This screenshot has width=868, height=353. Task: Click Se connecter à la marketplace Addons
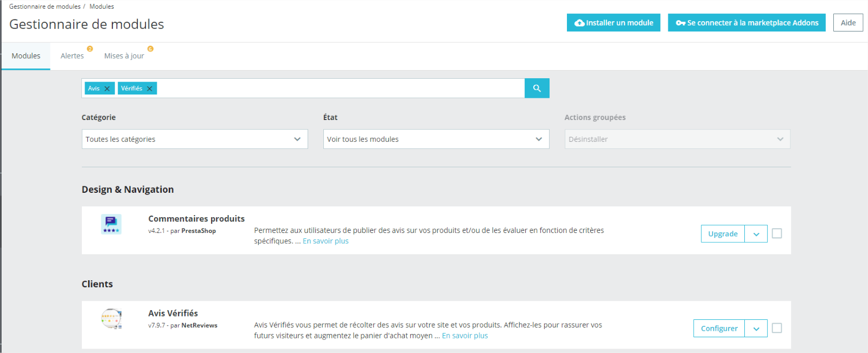pyautogui.click(x=746, y=23)
